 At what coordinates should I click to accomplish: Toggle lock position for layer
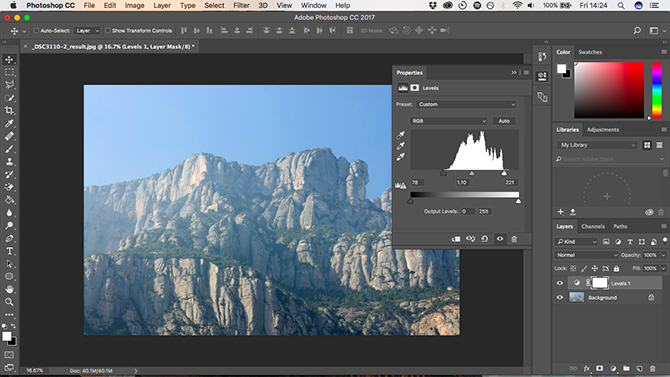tap(594, 268)
